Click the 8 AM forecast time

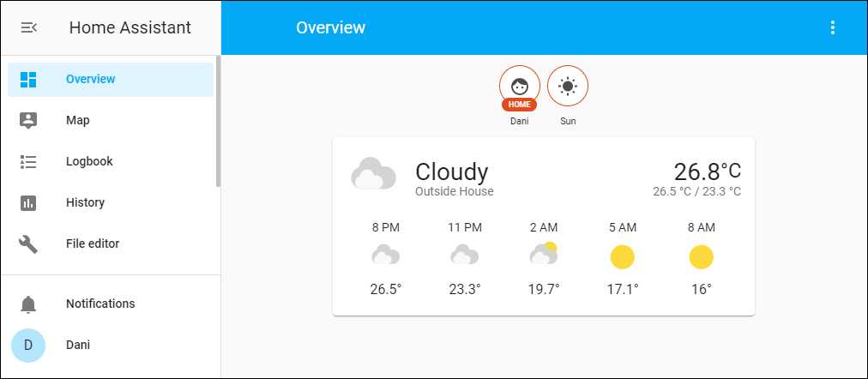(702, 227)
